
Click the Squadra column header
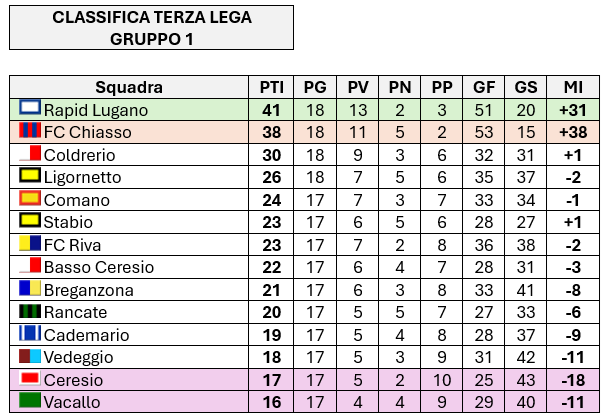[129, 87]
